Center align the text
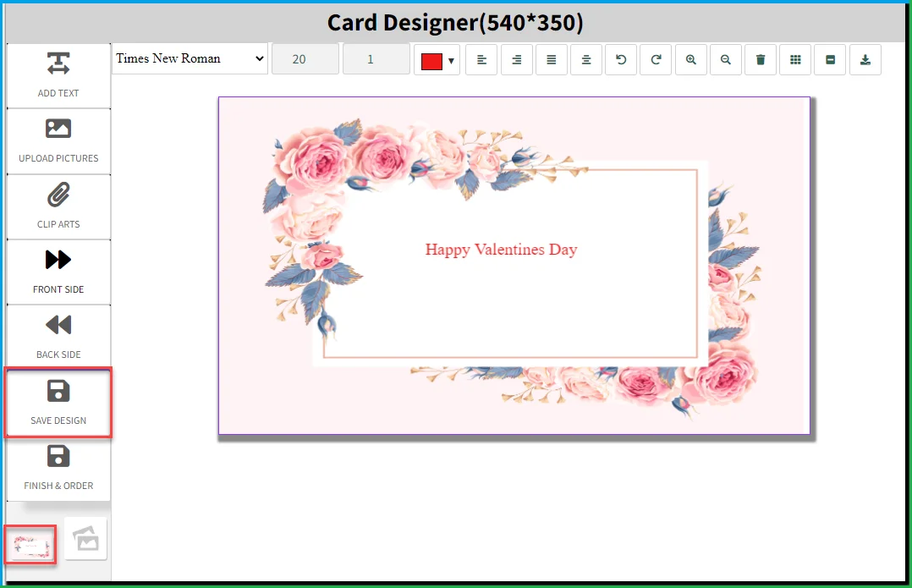Screen dimensions: 912x588 click(586, 59)
